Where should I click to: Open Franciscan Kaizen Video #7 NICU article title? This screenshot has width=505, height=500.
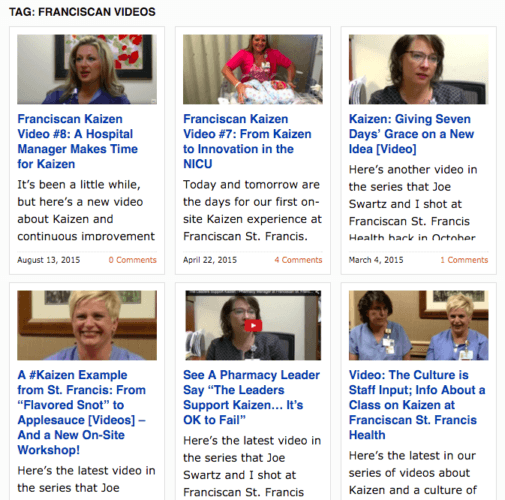pyautogui.click(x=247, y=141)
